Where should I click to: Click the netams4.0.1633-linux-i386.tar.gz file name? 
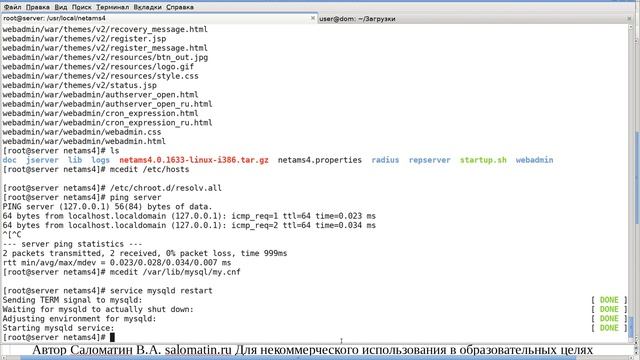[x=194, y=160]
